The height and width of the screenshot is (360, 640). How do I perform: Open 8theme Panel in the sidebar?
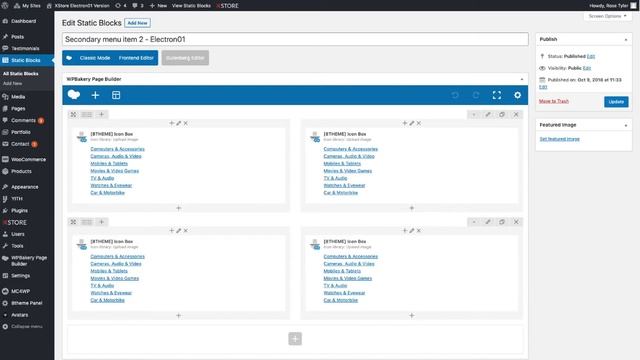coord(27,303)
